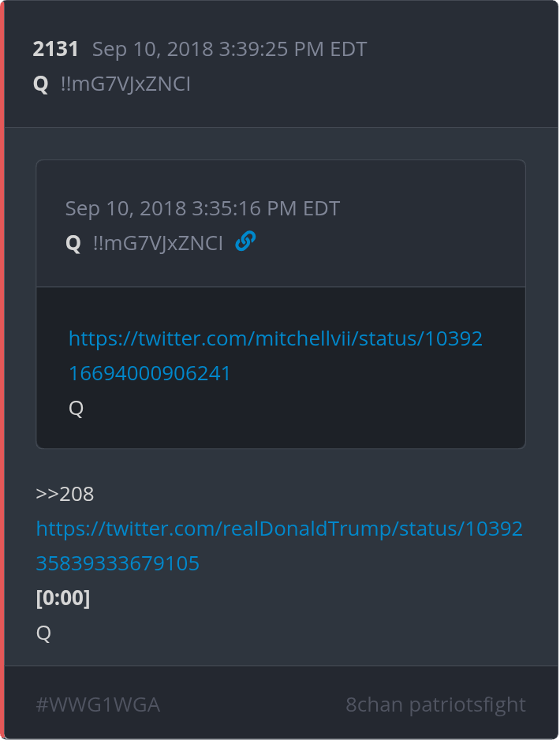Open the realDonaldTrump Twitter status link
The width and height of the screenshot is (560, 740).
pos(279,529)
